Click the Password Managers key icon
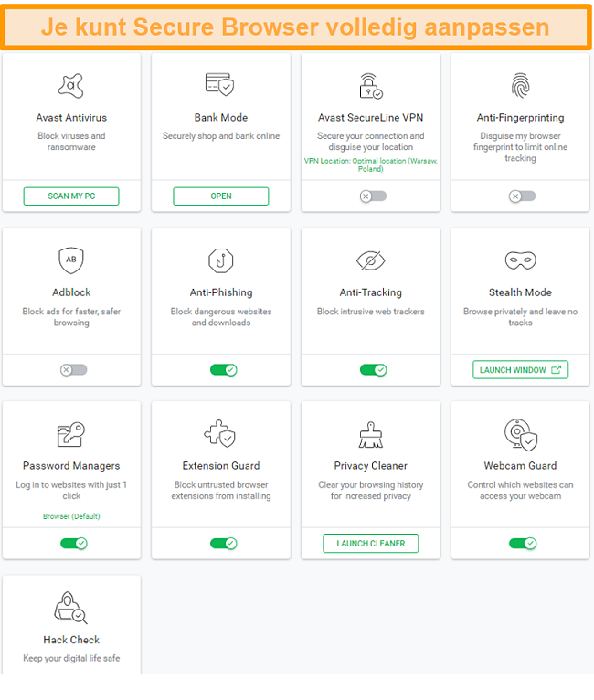594x700 pixels. [x=71, y=434]
